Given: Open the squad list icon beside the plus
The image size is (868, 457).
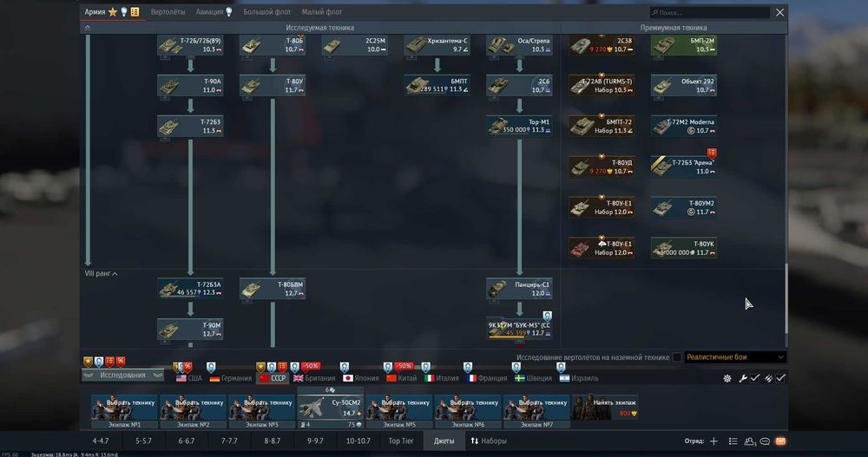Looking at the screenshot, I should 733,441.
